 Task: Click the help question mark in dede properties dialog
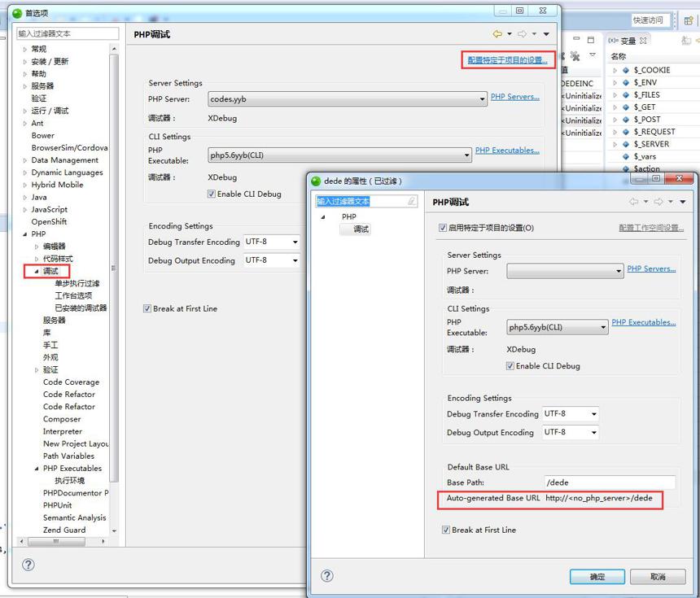[x=326, y=576]
